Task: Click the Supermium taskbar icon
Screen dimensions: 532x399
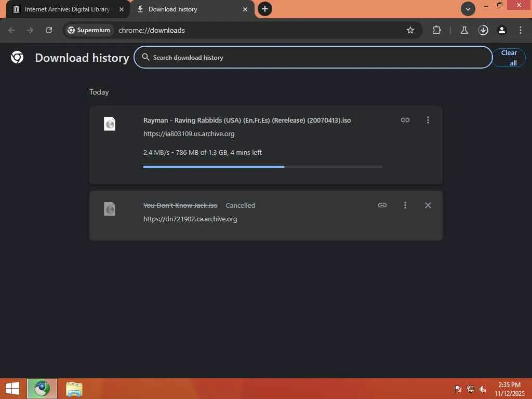Action: (42, 389)
